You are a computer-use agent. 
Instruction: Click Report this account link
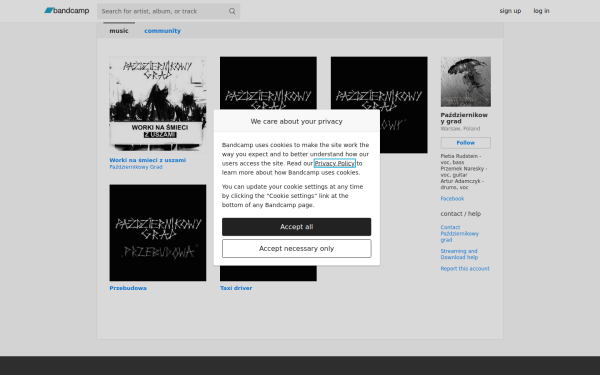click(465, 269)
